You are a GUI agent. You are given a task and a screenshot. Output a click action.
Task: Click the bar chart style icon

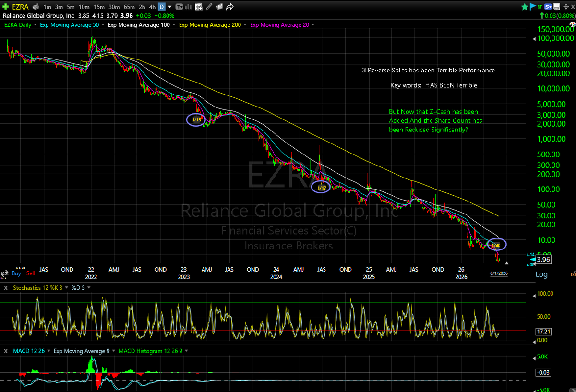click(188, 7)
